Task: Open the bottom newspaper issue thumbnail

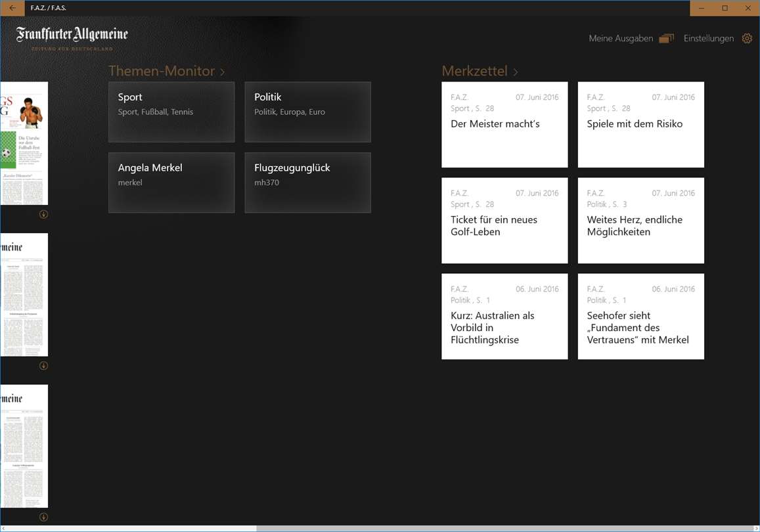Action: point(24,446)
